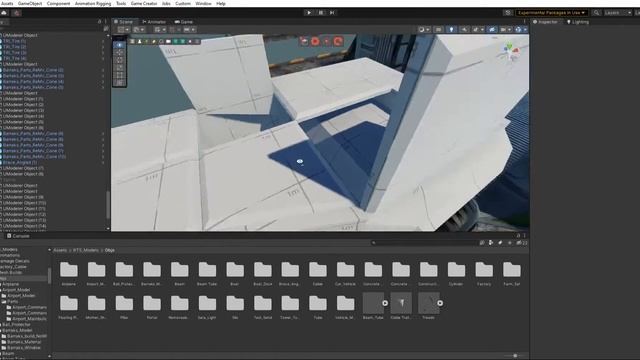Open the shading draw mode dropdown
The width and height of the screenshot is (640, 360).
424,29
